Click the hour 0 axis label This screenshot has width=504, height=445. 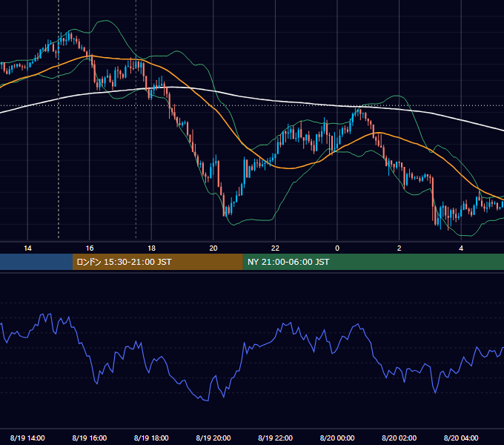(x=337, y=248)
